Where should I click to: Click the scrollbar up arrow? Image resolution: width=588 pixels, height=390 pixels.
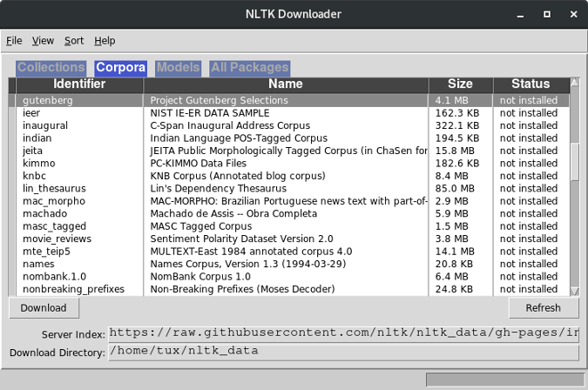[x=574, y=83]
